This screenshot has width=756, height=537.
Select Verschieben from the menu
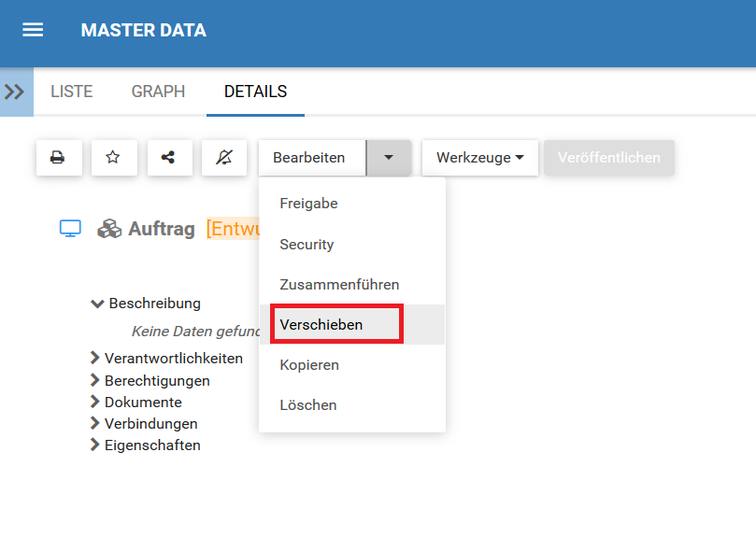[x=321, y=325]
